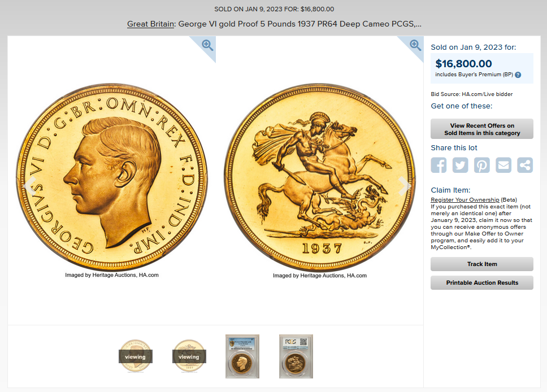Select the obverse coin thumbnail
Viewport: 547px width, 392px height.
point(136,356)
